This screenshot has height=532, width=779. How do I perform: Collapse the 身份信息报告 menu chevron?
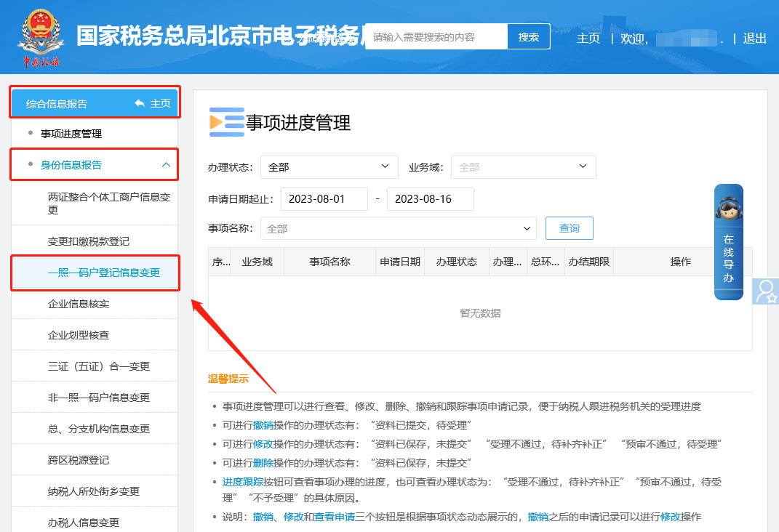[x=166, y=165]
